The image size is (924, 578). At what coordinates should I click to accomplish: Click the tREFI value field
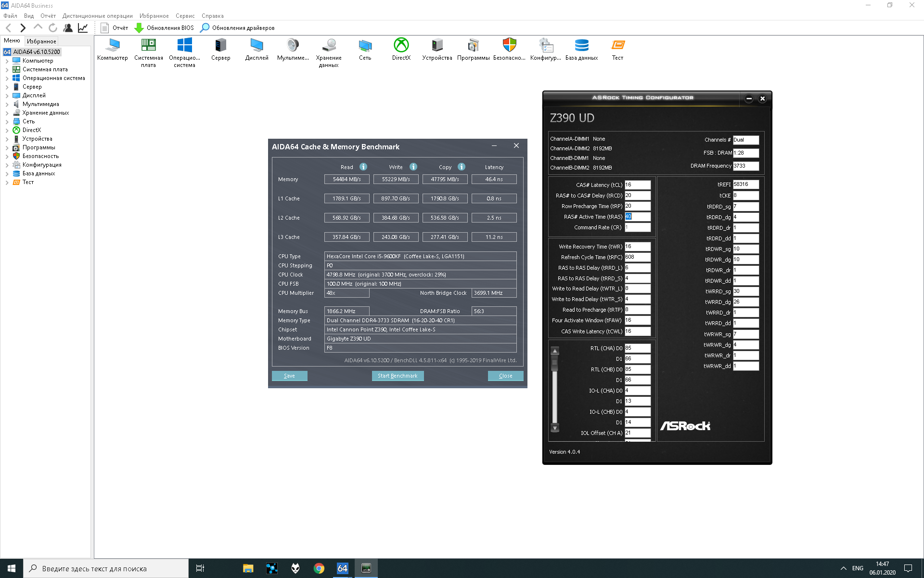coord(745,184)
